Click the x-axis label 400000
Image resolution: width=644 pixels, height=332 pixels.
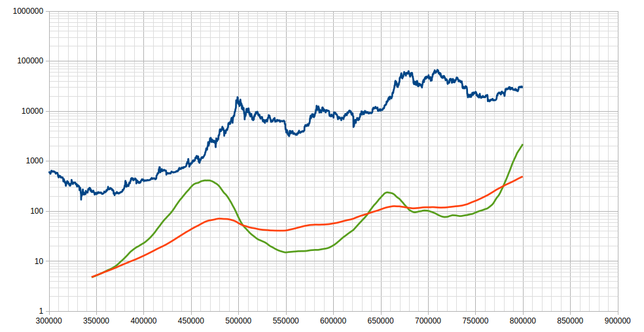point(144,320)
